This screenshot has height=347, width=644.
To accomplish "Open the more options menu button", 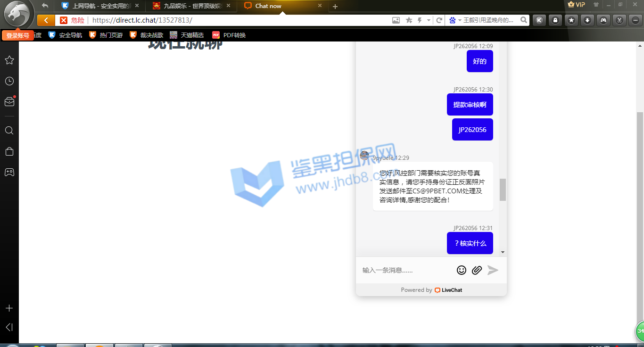I will click(635, 20).
